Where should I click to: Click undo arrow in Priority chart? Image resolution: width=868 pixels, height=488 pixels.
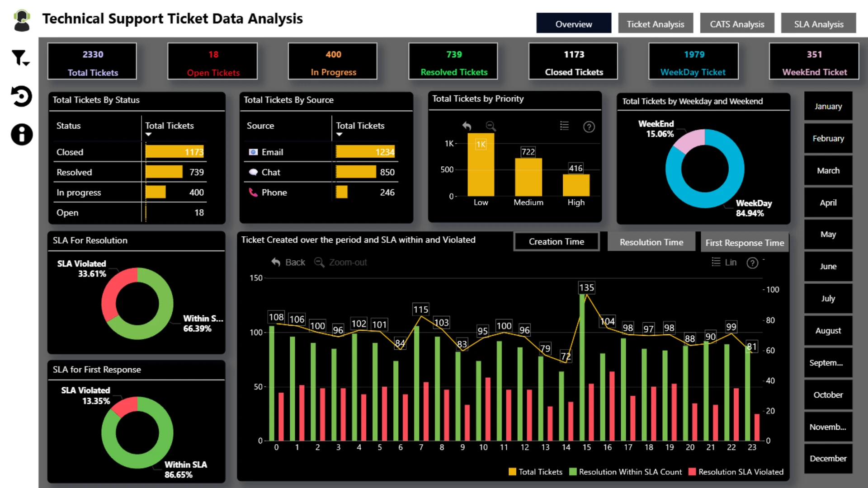click(x=467, y=126)
